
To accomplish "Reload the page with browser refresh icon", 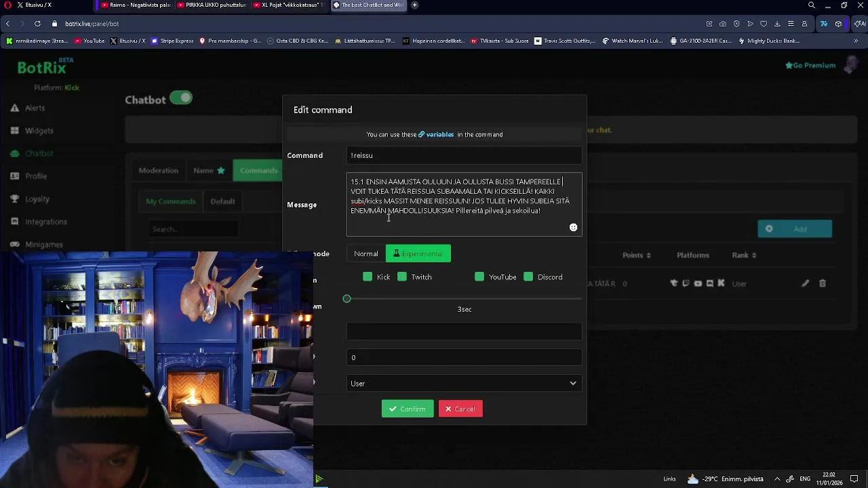I will (37, 24).
